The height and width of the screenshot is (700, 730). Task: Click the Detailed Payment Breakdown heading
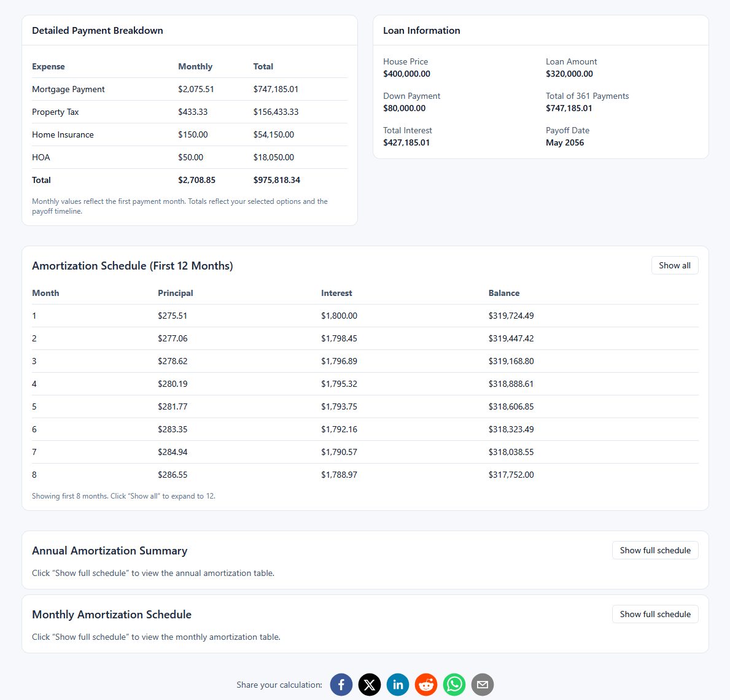(98, 31)
